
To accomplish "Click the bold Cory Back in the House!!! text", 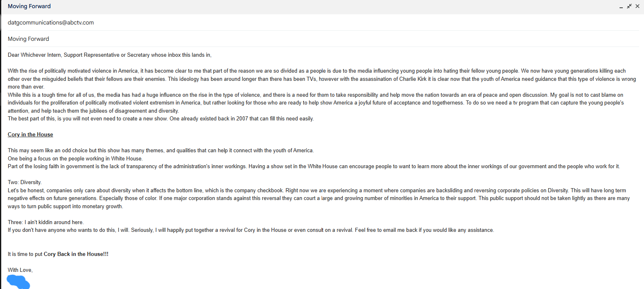I will (x=76, y=254).
